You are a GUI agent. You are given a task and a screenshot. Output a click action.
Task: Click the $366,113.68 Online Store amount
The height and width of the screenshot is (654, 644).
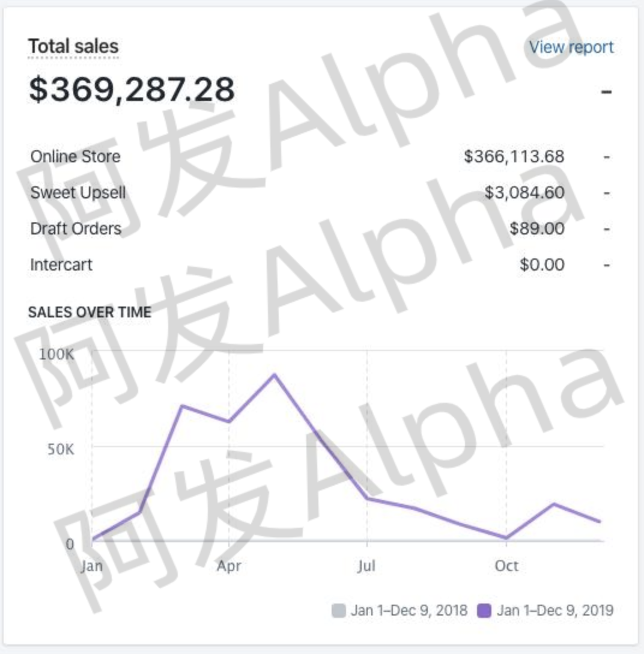point(514,157)
